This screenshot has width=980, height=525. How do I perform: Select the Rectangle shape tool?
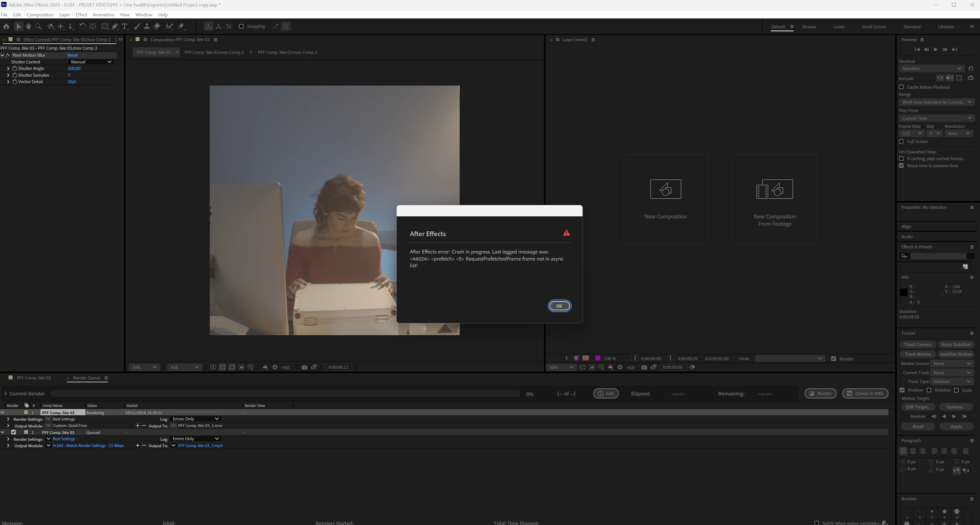105,26
